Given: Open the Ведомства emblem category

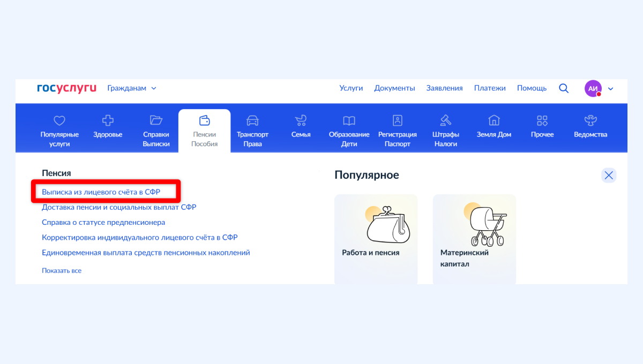Looking at the screenshot, I should coord(590,127).
